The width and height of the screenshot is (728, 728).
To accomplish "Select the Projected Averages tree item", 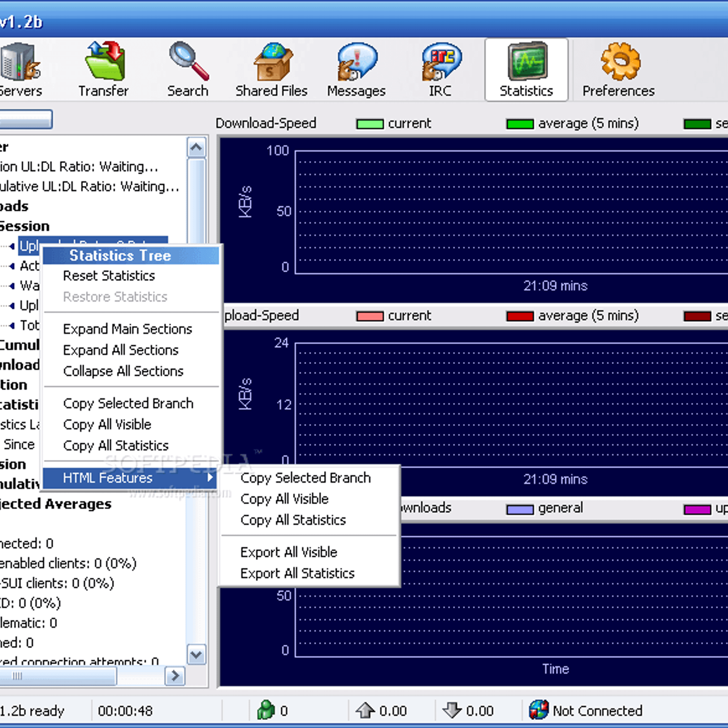I will click(56, 504).
